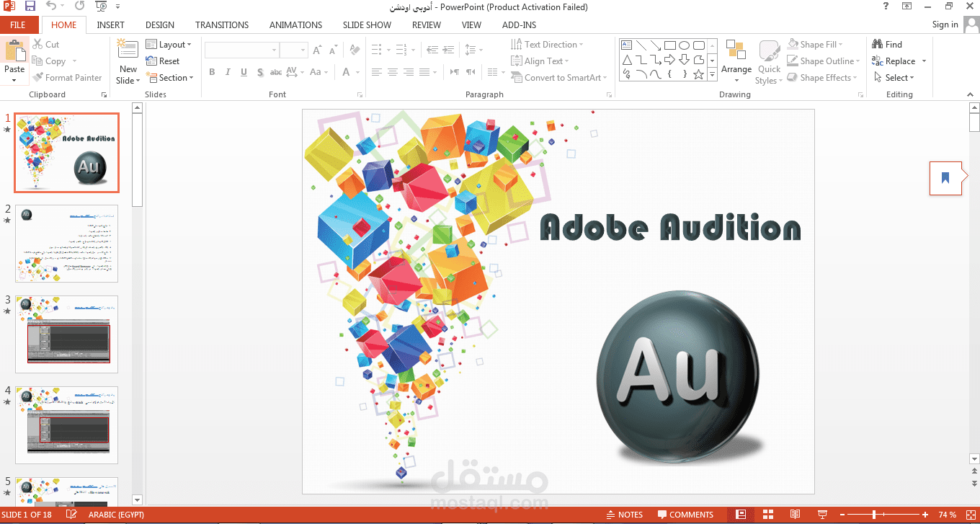Expand the shapes gallery More arrow

click(x=713, y=74)
